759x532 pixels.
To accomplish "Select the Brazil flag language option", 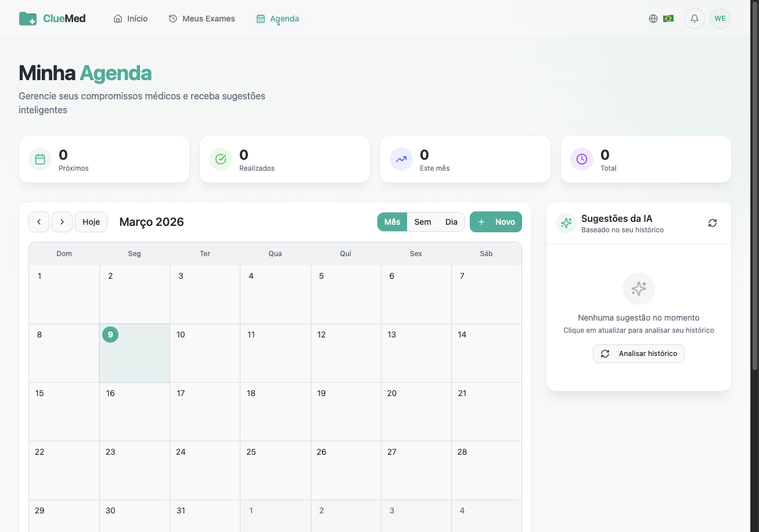I will click(x=668, y=19).
